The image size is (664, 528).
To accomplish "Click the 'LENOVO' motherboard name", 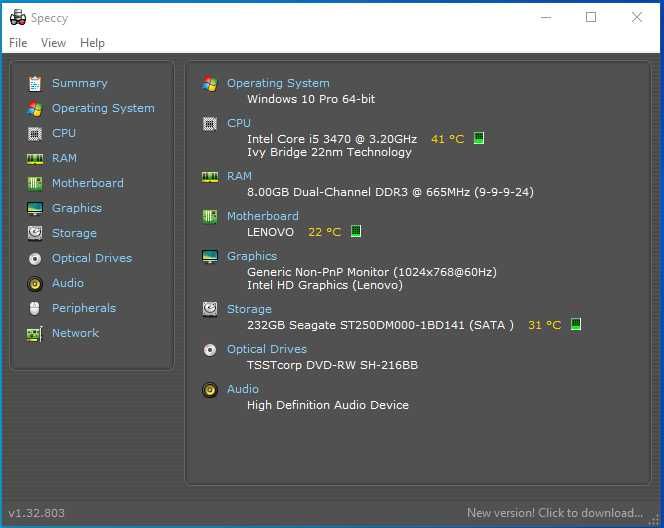I will point(270,232).
